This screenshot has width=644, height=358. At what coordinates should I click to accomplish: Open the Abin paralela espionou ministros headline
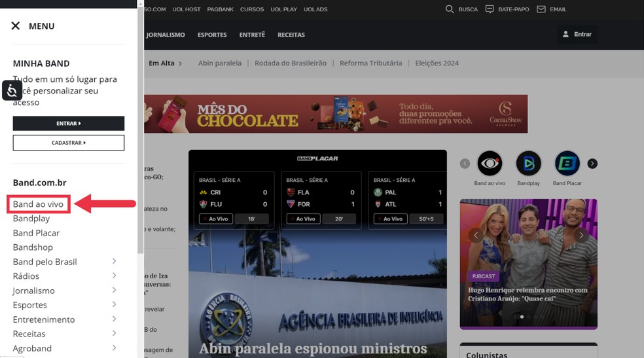coord(313,349)
